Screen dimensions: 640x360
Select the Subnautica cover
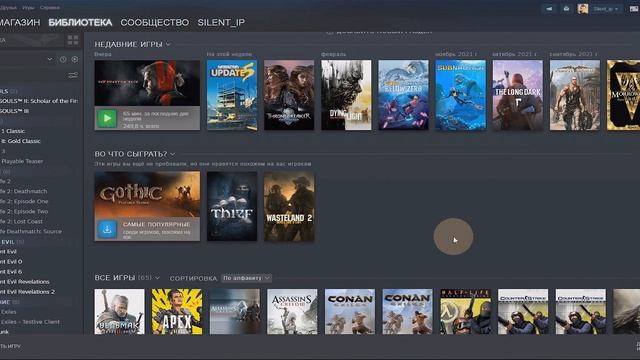pyautogui.click(x=460, y=95)
